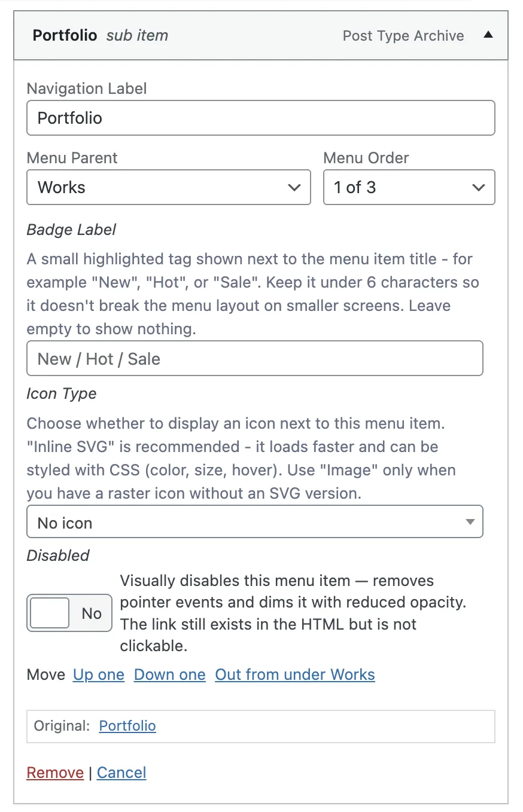Move item Down one

coord(170,674)
